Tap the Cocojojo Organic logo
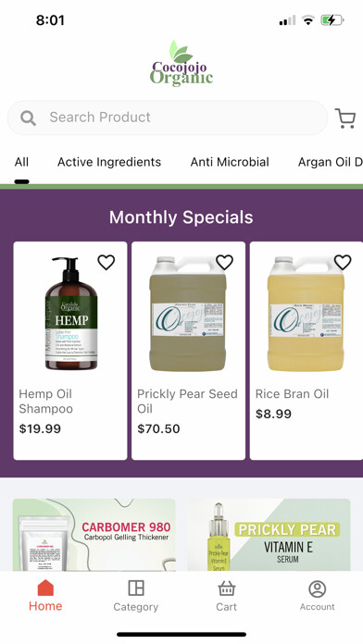Image resolution: width=363 pixels, height=644 pixels. pos(181,63)
